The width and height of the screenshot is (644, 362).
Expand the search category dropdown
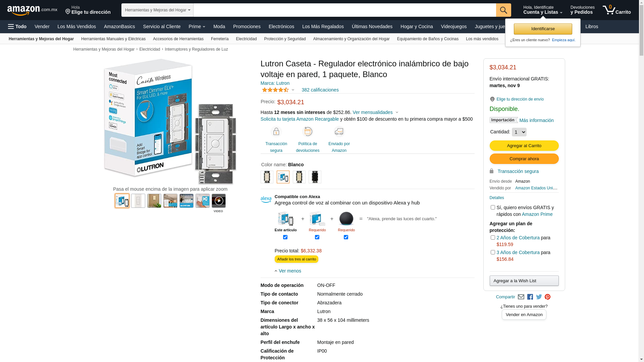coord(157,10)
